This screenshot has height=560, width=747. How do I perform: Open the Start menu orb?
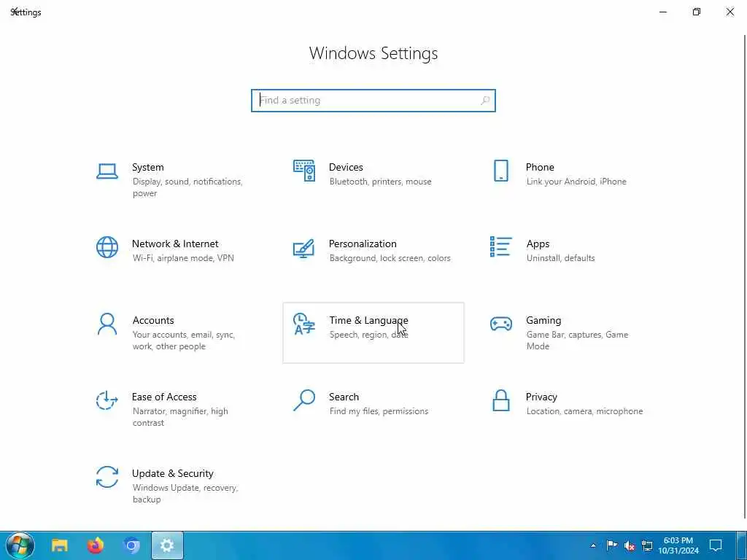click(x=20, y=545)
